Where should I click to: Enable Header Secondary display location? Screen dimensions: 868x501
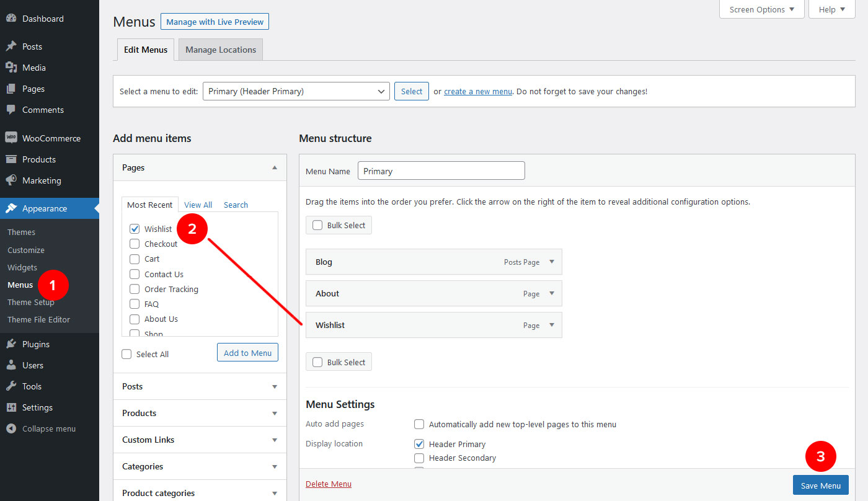click(419, 458)
